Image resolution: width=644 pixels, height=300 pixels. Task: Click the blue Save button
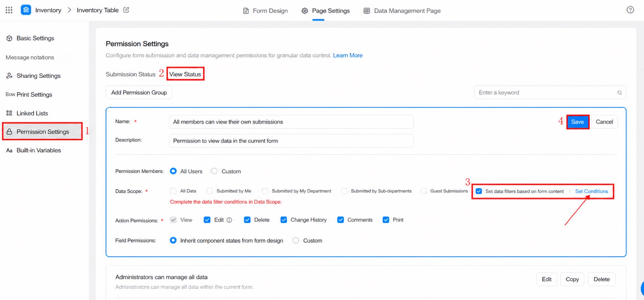(x=577, y=122)
